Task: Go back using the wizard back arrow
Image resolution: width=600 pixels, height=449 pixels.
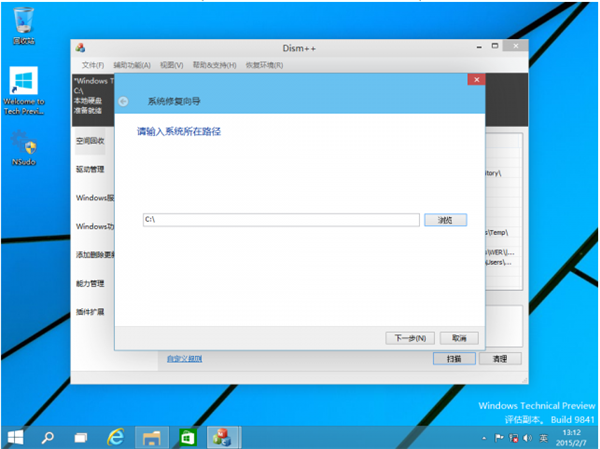Action: tap(123, 101)
